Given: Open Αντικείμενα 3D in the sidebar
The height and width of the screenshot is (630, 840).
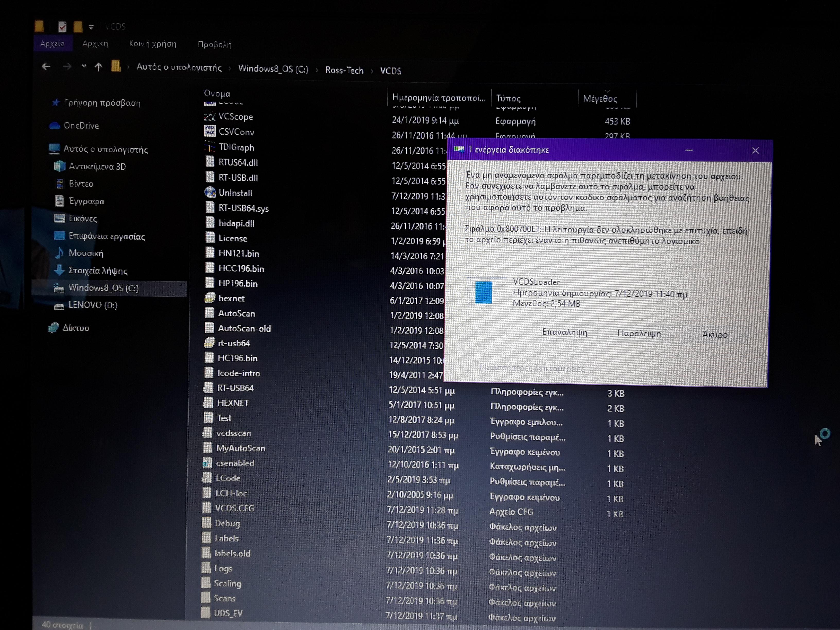Looking at the screenshot, I should pos(97,166).
